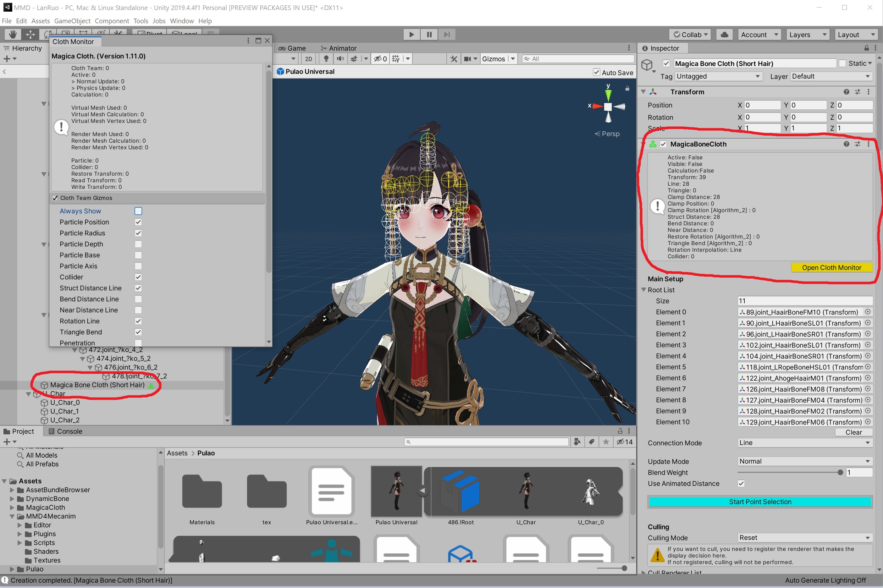
Task: Open the Layers dropdown
Action: [807, 35]
